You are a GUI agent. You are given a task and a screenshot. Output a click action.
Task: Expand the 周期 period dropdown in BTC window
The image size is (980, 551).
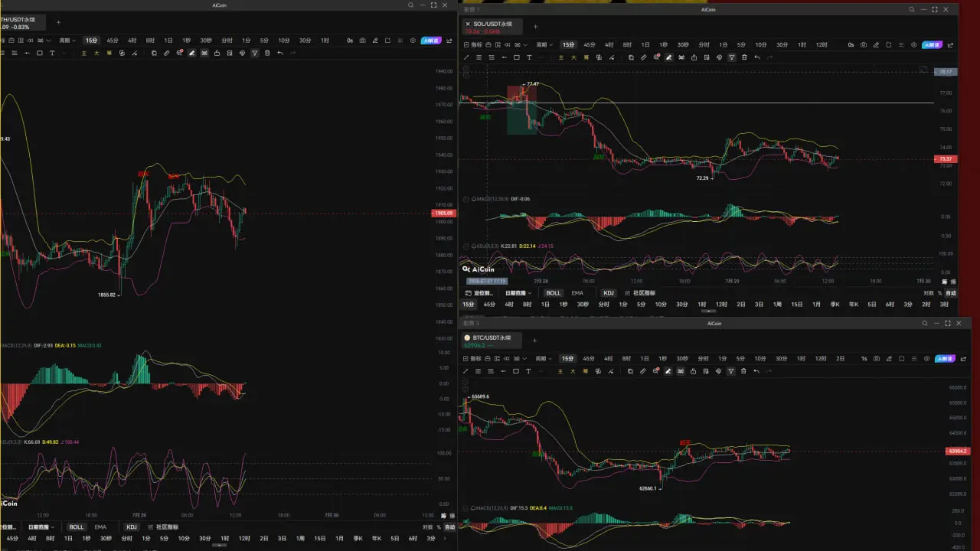click(x=544, y=358)
